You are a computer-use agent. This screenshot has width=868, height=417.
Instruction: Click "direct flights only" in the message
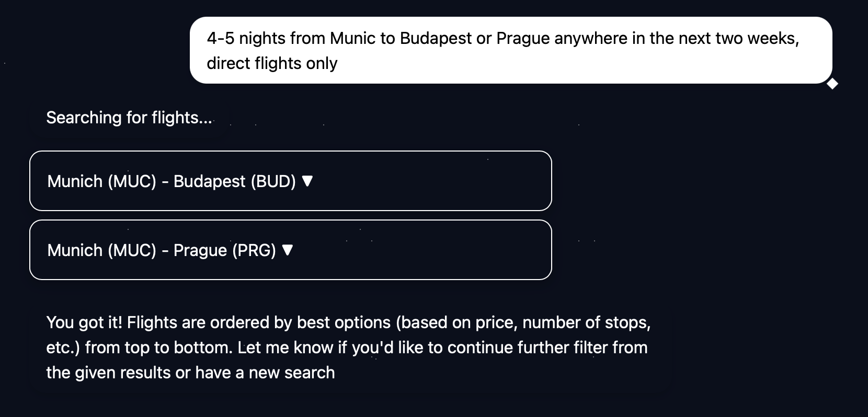pos(272,63)
